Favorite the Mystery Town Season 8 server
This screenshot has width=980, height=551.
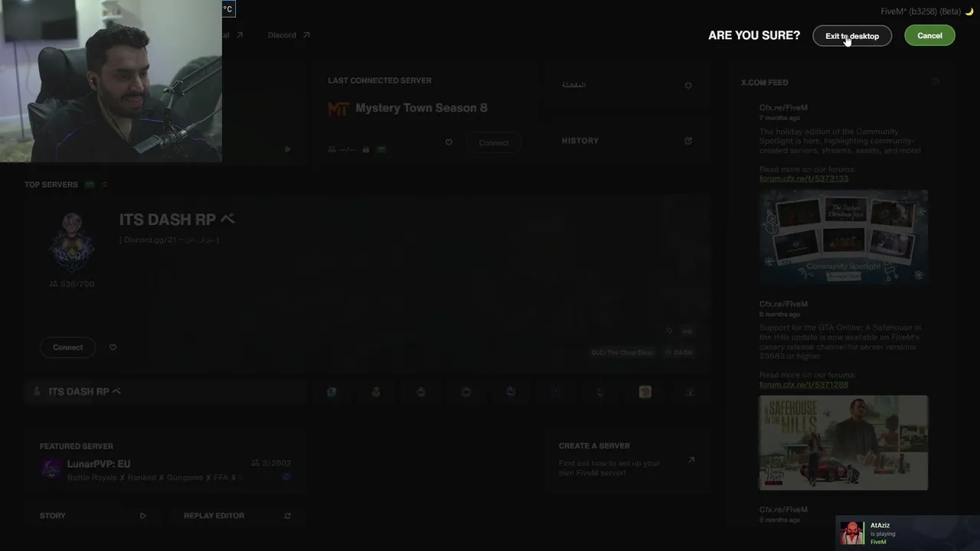click(449, 142)
